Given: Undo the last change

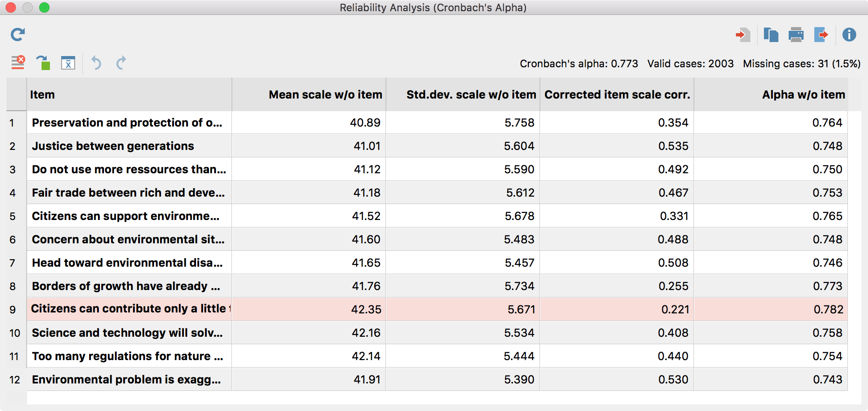Looking at the screenshot, I should click(96, 63).
